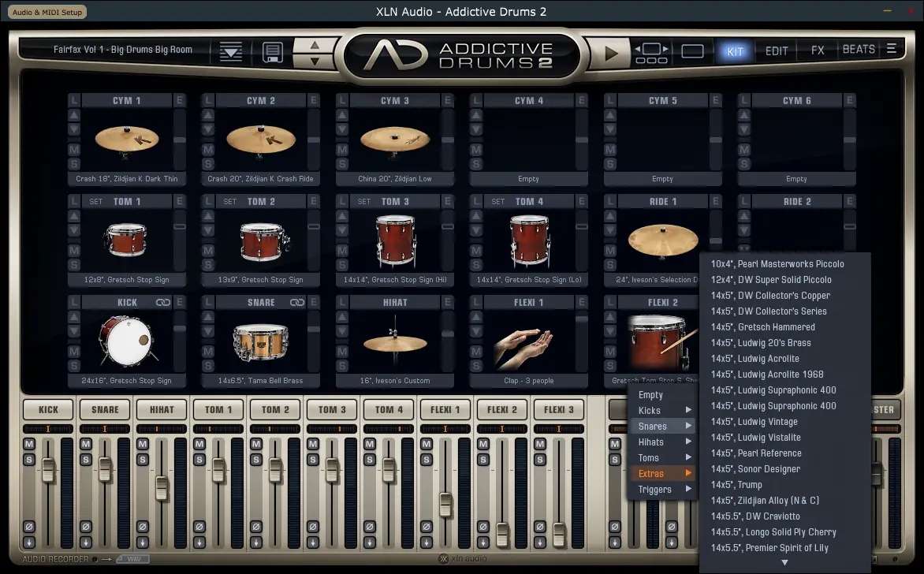Switch to the FX page
924x574 pixels.
pos(818,50)
